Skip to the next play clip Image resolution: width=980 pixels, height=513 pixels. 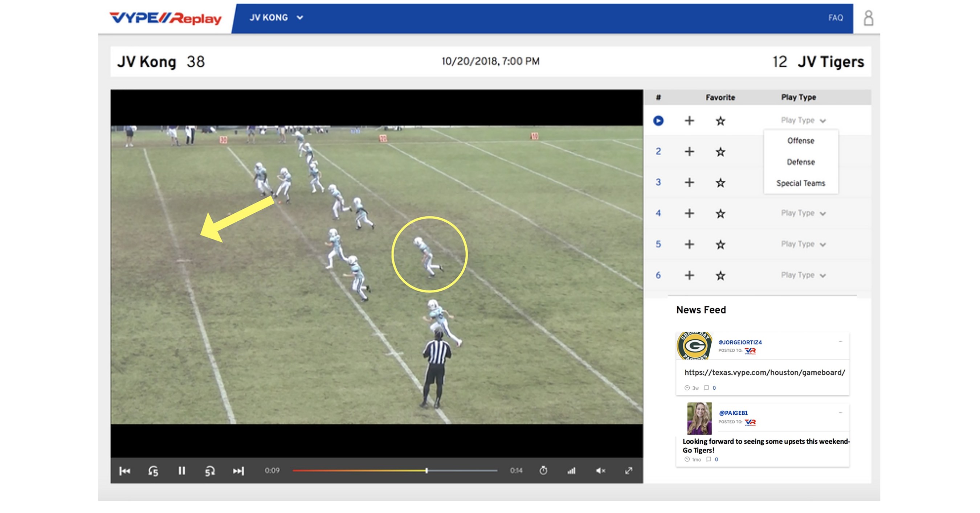(238, 471)
